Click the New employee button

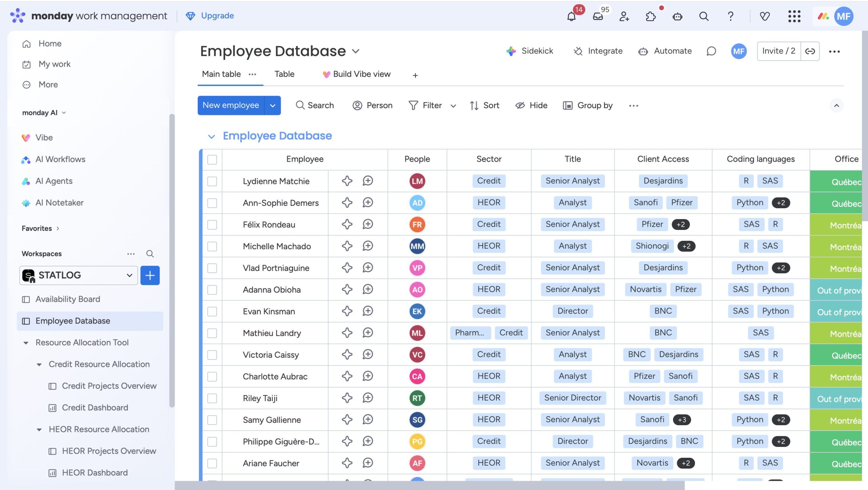pos(231,105)
